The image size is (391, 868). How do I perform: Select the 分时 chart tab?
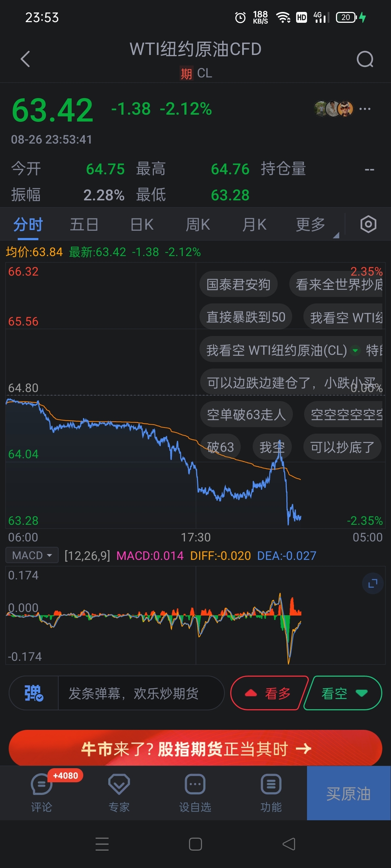pos(28,225)
